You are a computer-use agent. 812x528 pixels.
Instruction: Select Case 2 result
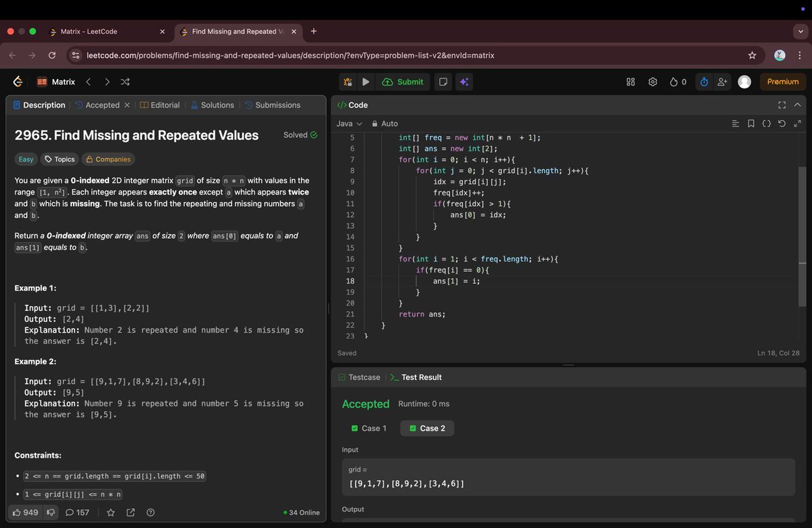(x=427, y=428)
